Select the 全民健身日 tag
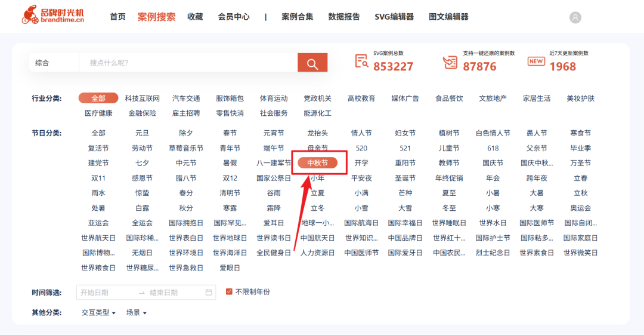644x335 pixels. pyautogui.click(x=274, y=253)
